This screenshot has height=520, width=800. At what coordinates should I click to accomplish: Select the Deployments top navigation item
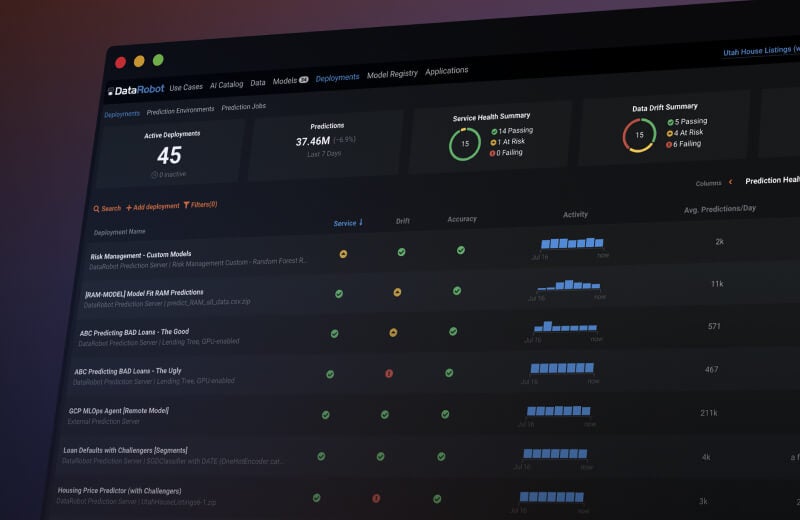(x=337, y=78)
